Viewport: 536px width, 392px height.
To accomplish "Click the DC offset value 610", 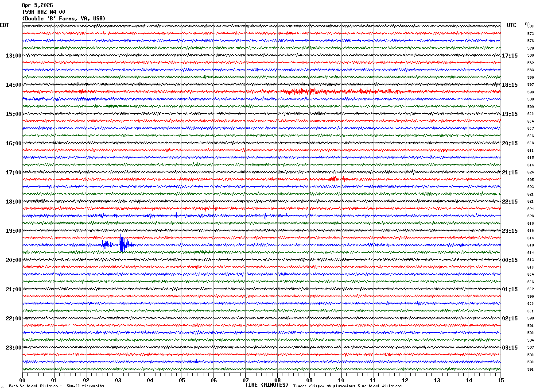I will (530, 267).
